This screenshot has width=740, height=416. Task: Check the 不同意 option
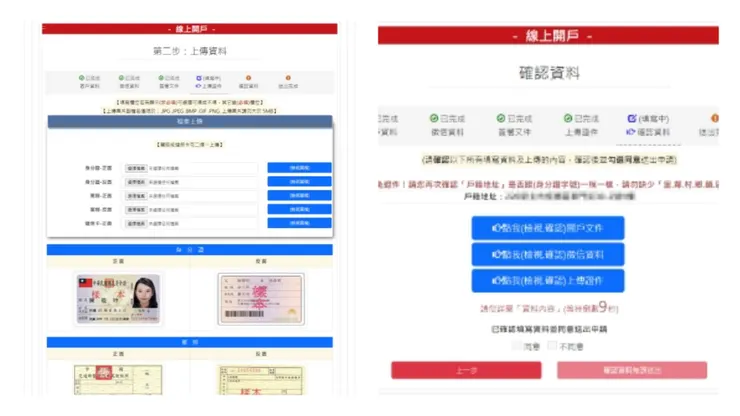point(552,346)
